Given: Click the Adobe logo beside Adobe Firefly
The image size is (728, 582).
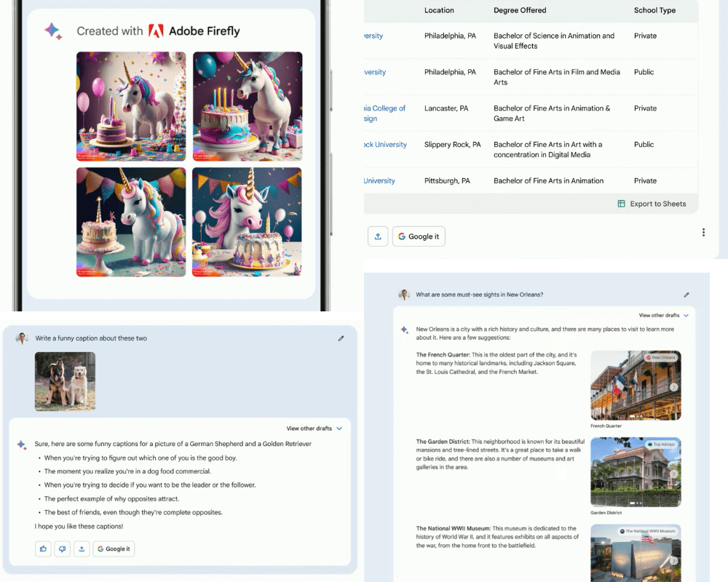Looking at the screenshot, I should click(156, 31).
